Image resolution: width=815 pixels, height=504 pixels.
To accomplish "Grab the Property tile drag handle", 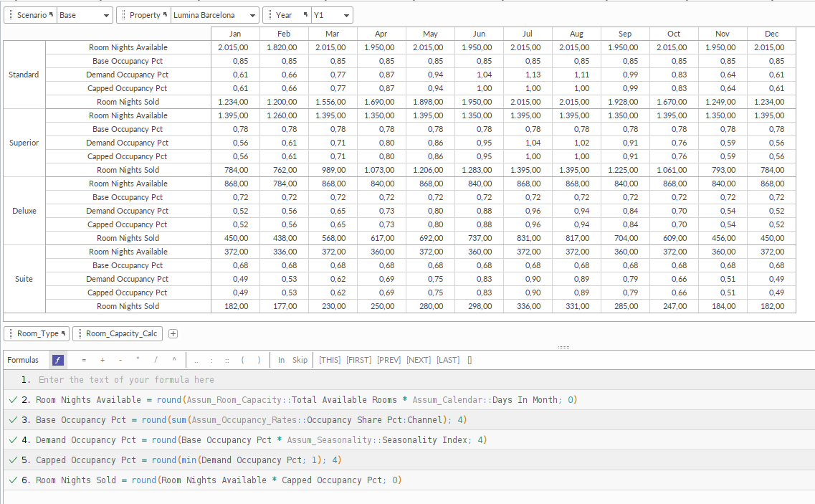I will click(x=124, y=15).
